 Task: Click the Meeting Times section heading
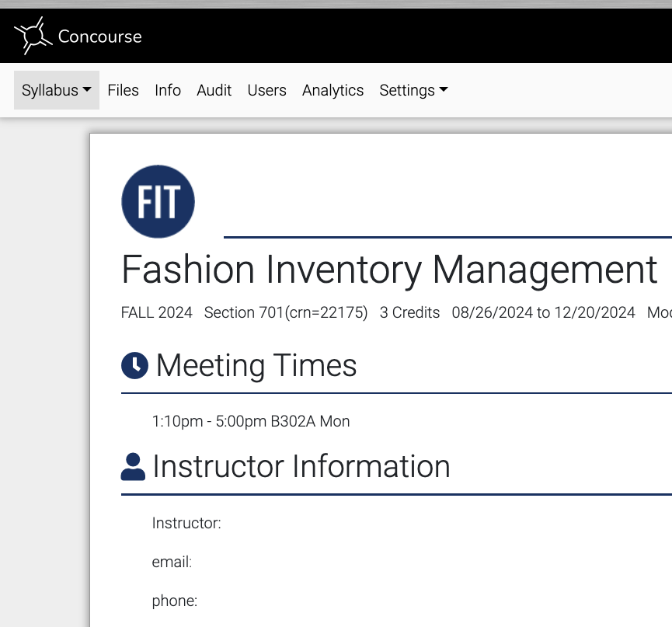point(256,366)
